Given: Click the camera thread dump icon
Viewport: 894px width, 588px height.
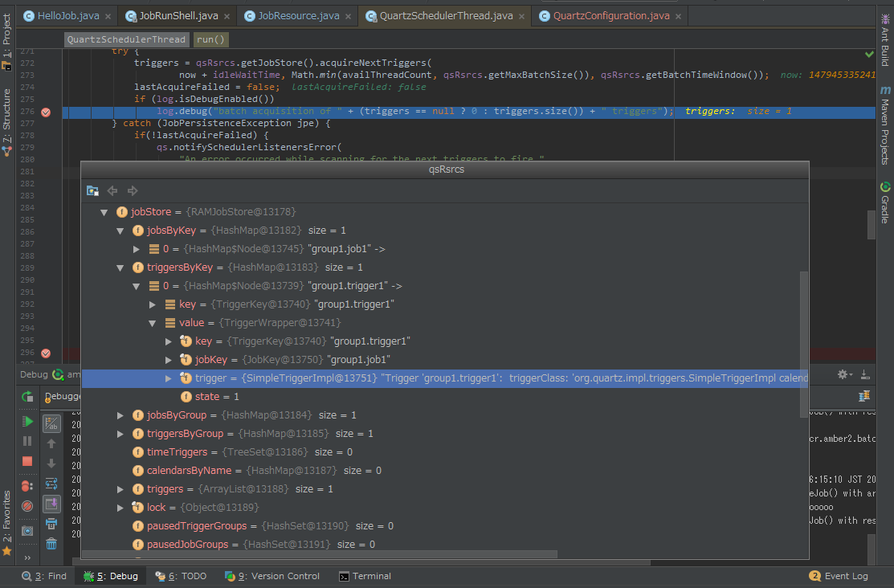Looking at the screenshot, I should pyautogui.click(x=27, y=530).
